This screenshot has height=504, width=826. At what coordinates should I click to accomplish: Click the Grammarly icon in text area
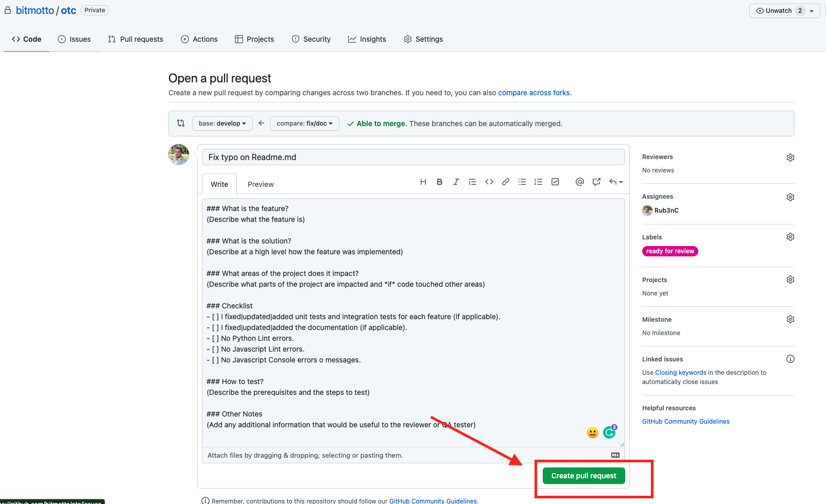click(x=610, y=432)
